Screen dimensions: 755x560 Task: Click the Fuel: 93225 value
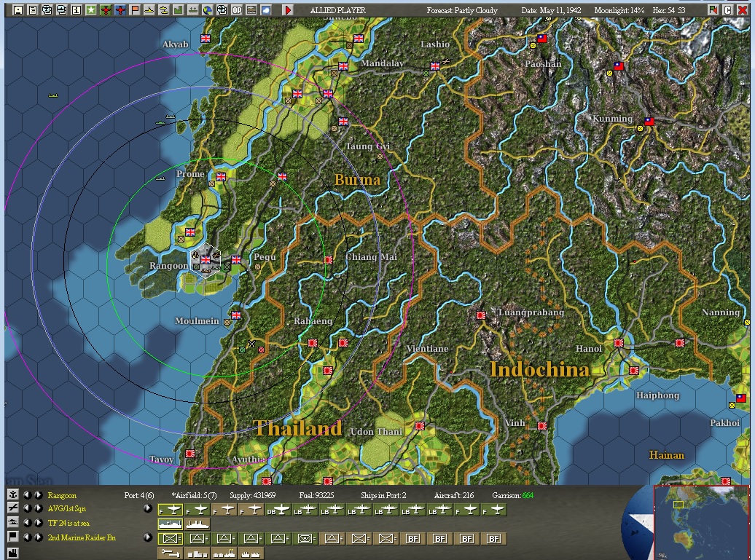pyautogui.click(x=316, y=495)
